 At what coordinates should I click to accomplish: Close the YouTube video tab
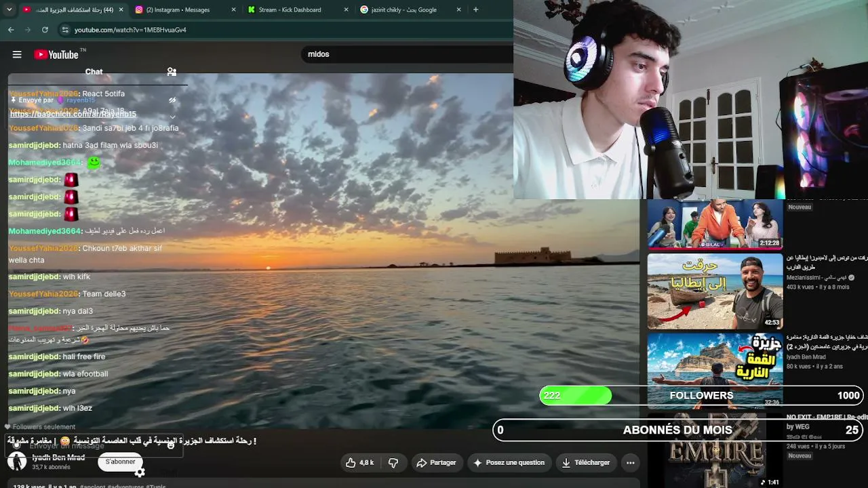pyautogui.click(x=121, y=9)
